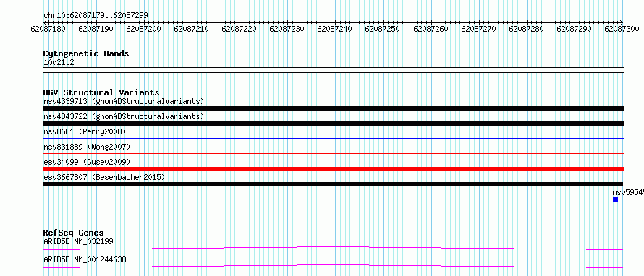Select the nsv4339713 gnomAD variant bar
644x276 pixels.
click(x=333, y=108)
